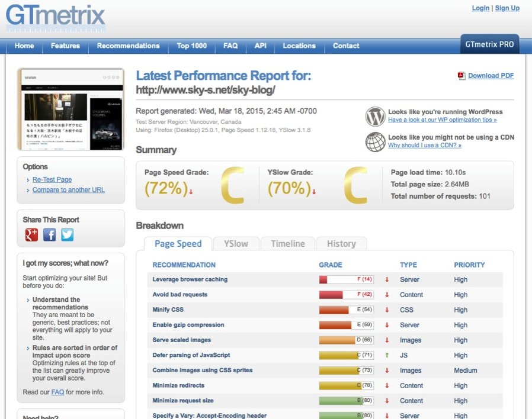Open the GTmetrix PRO tab
This screenshot has width=532, height=419.
[x=489, y=44]
